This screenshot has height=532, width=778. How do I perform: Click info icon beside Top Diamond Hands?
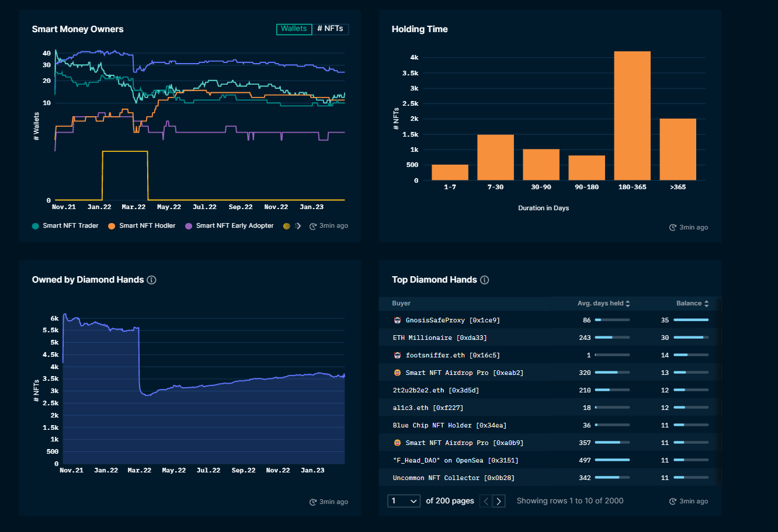[484, 280]
